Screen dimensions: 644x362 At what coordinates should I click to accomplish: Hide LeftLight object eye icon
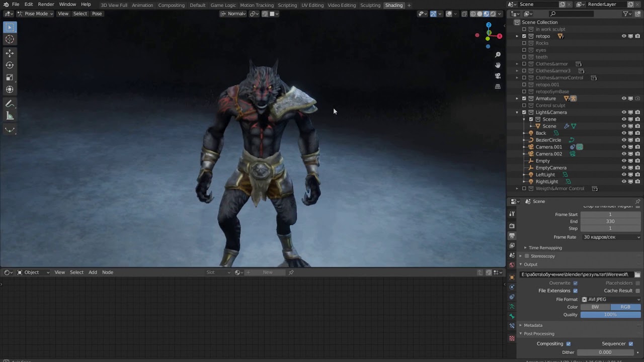pos(624,175)
